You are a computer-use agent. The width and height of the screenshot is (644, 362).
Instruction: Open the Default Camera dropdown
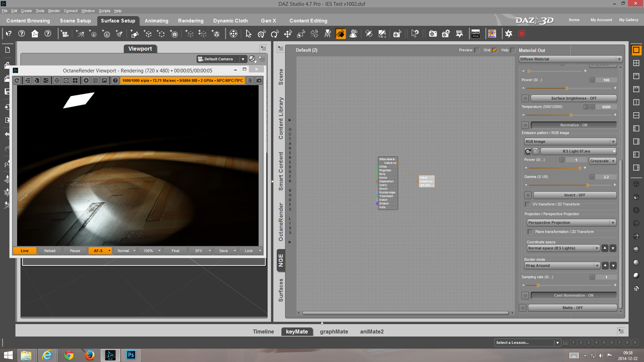point(221,59)
